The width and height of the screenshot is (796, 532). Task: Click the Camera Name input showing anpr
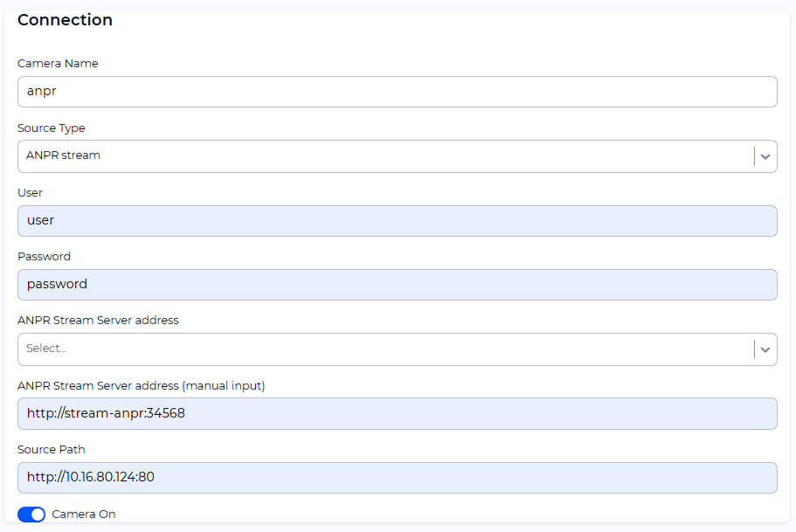tap(398, 91)
